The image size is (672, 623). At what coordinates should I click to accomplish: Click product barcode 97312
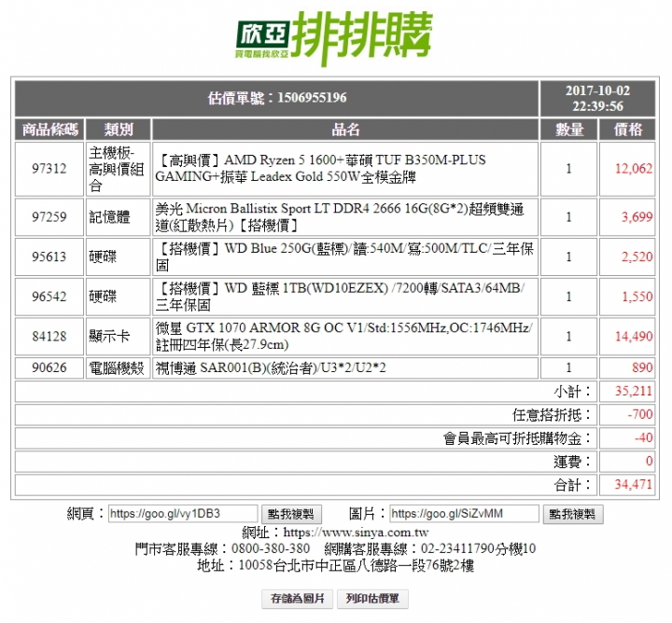tap(49, 169)
